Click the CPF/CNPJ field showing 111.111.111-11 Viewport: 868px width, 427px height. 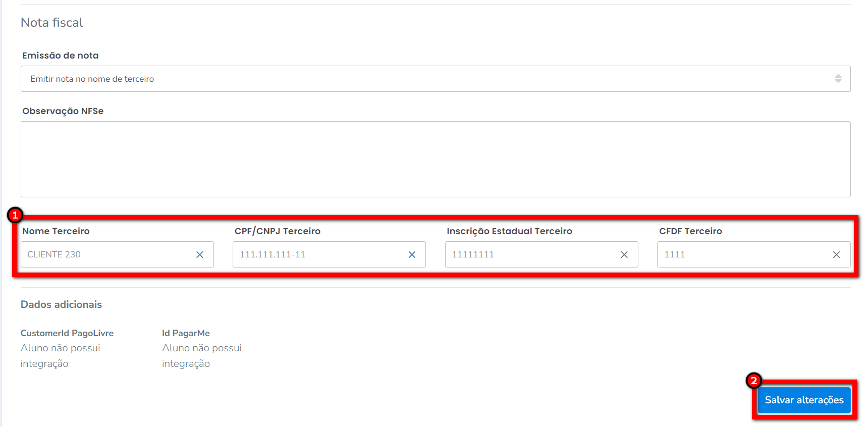click(x=318, y=255)
